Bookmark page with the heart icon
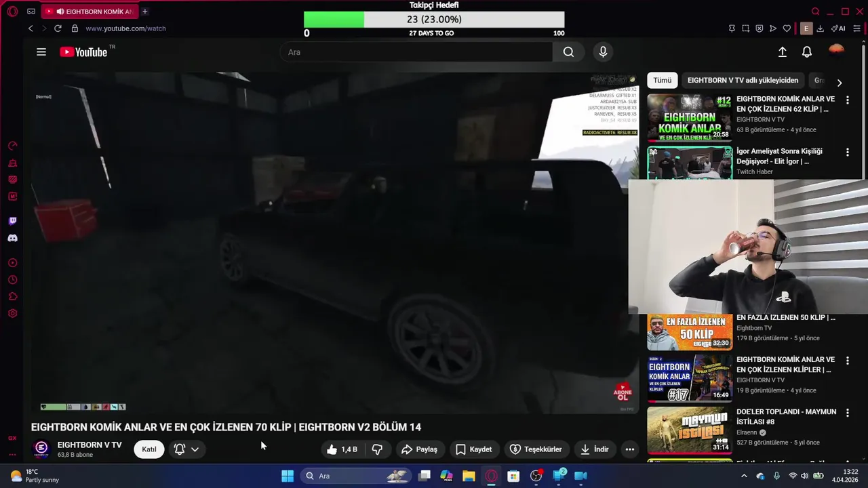 (x=787, y=28)
